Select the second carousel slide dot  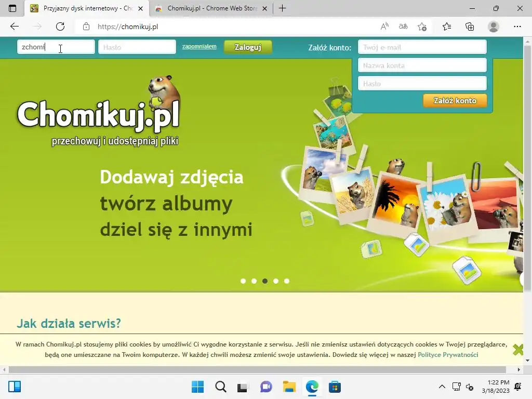(254, 281)
